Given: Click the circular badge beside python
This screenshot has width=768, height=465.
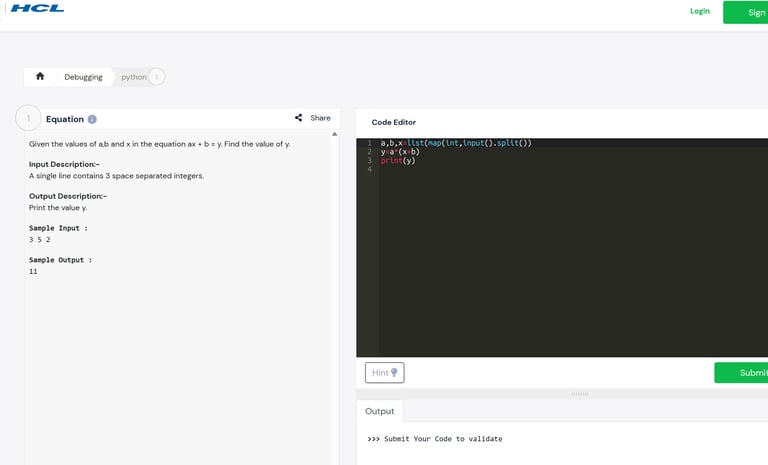Looking at the screenshot, I should 156,76.
